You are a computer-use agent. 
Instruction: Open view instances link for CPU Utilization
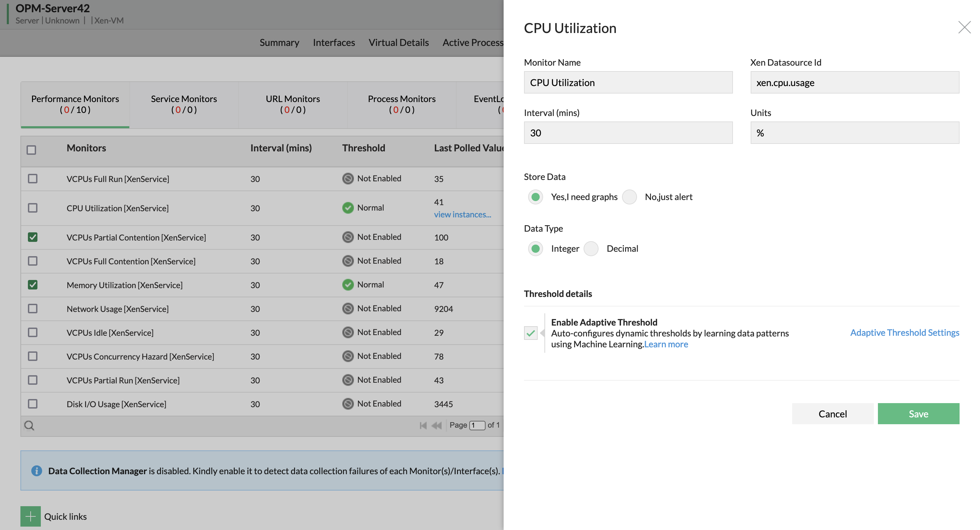[462, 214]
